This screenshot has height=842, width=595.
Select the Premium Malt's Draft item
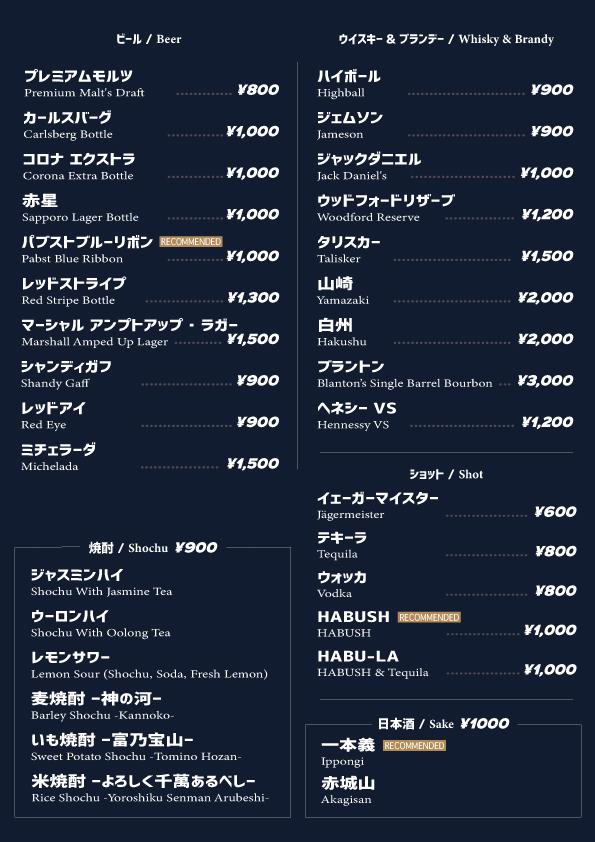(151, 84)
